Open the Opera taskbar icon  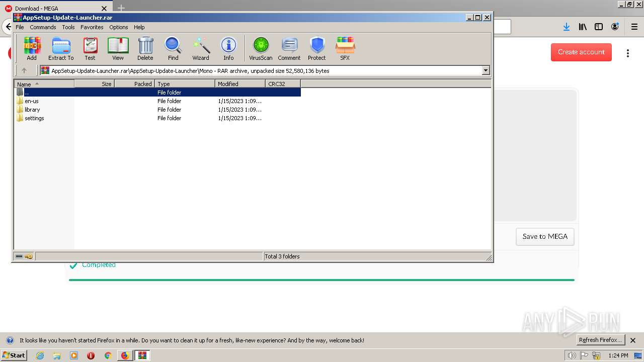(91, 355)
